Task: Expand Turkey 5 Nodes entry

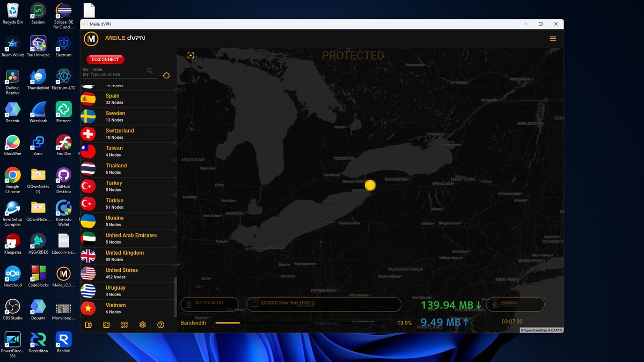Action: point(128,186)
